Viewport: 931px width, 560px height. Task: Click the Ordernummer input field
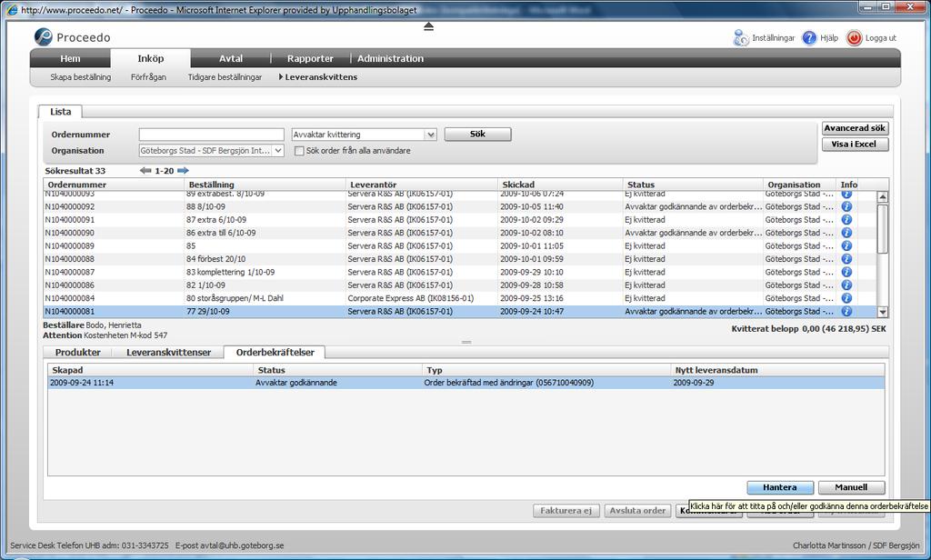pos(211,135)
